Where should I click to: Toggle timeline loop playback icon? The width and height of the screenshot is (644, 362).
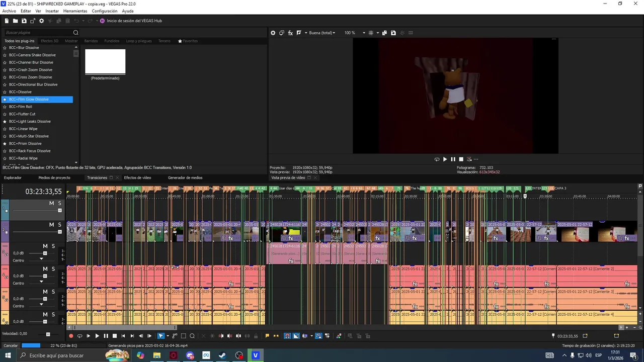click(x=79, y=336)
